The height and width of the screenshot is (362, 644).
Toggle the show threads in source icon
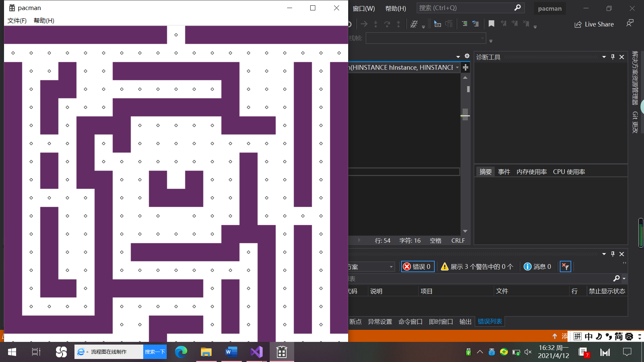click(414, 24)
